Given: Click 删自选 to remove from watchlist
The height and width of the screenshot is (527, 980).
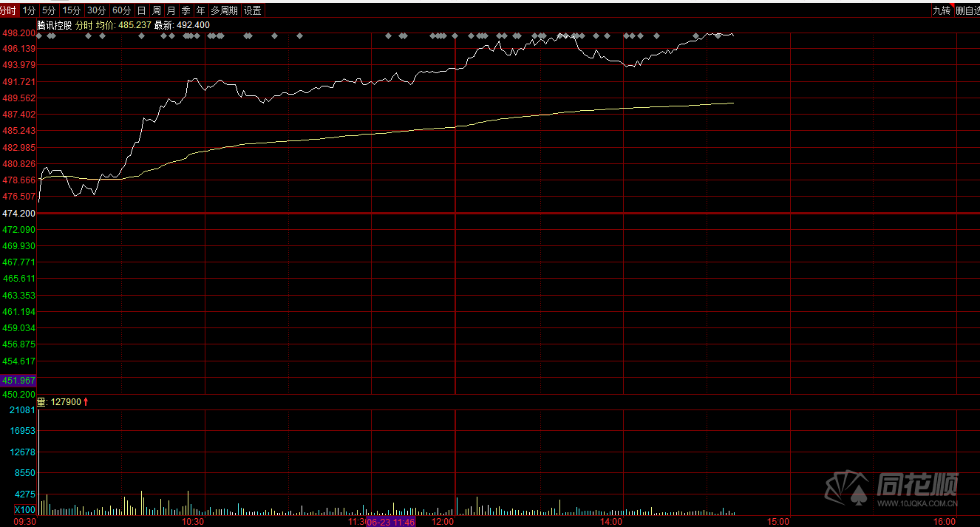Looking at the screenshot, I should coord(967,10).
